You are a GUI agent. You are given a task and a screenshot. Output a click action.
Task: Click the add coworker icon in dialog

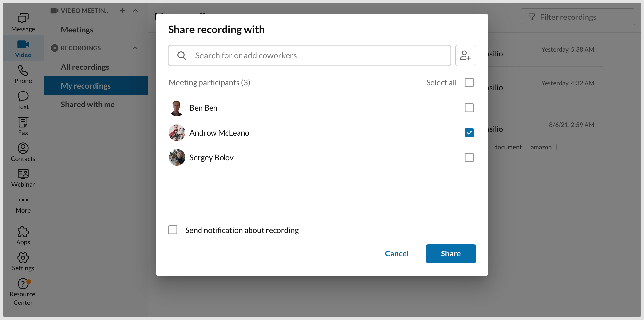466,55
